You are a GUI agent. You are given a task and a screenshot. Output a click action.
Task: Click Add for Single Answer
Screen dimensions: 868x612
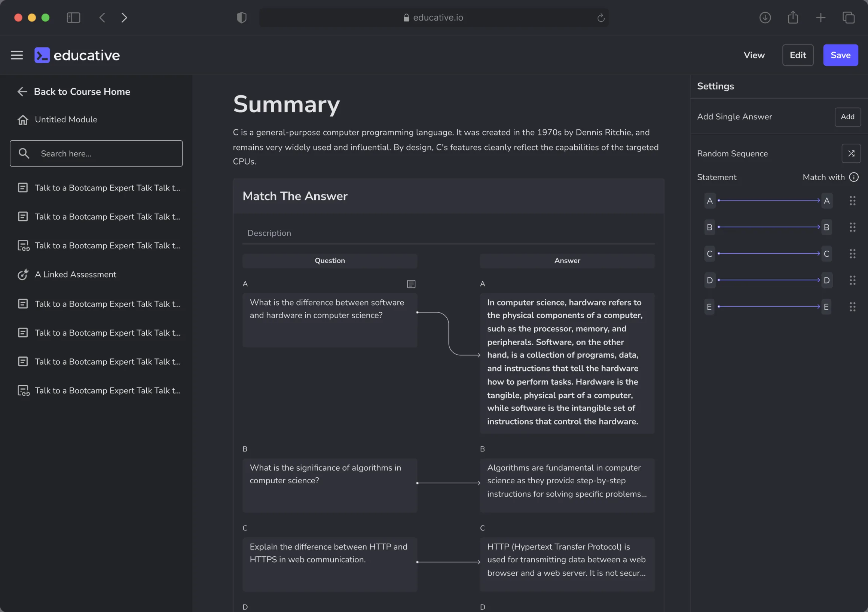[847, 117]
